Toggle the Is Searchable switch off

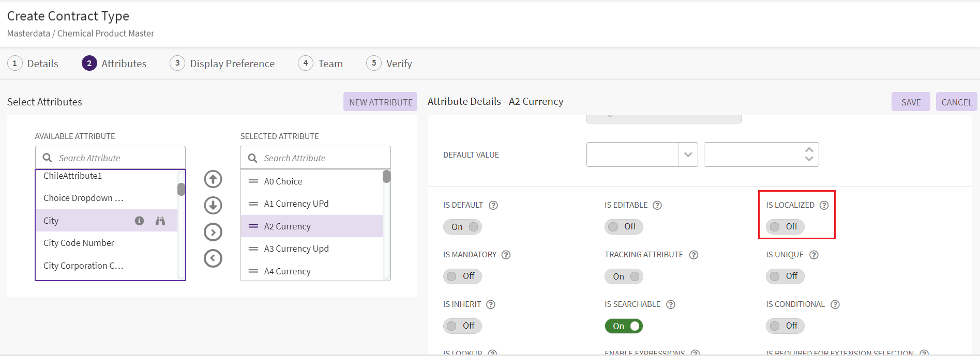point(624,326)
